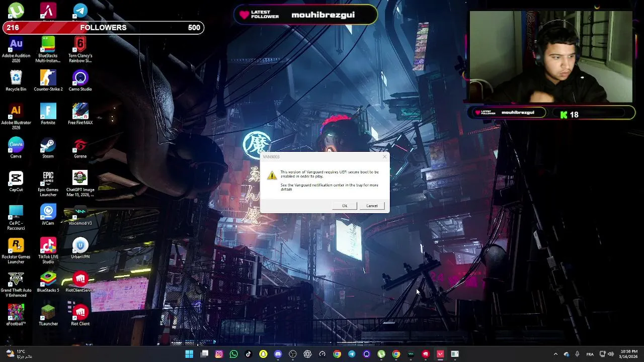Select the Adobe Illustrator 2026 desktop icon
The width and height of the screenshot is (644, 362).
(16, 117)
